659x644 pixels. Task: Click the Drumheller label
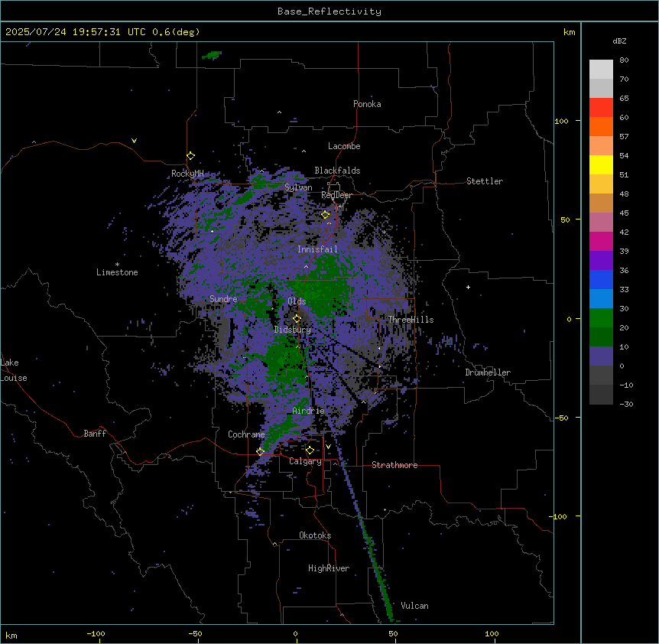point(488,372)
